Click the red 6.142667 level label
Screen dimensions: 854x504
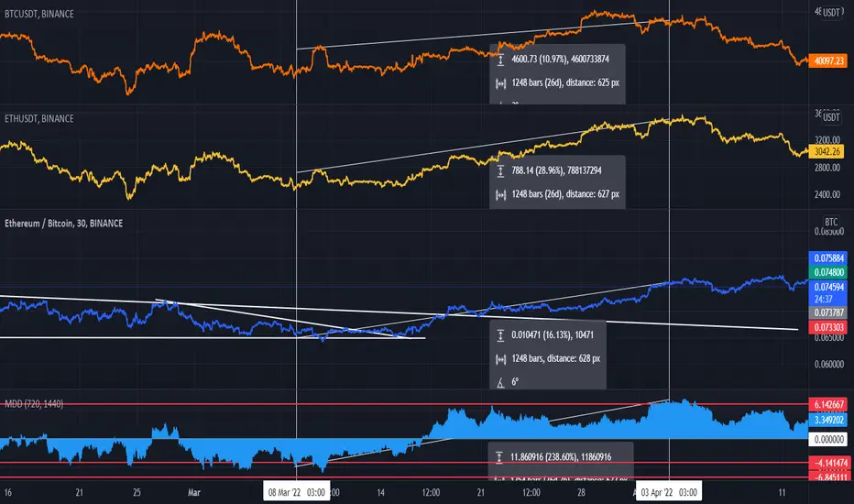827,404
